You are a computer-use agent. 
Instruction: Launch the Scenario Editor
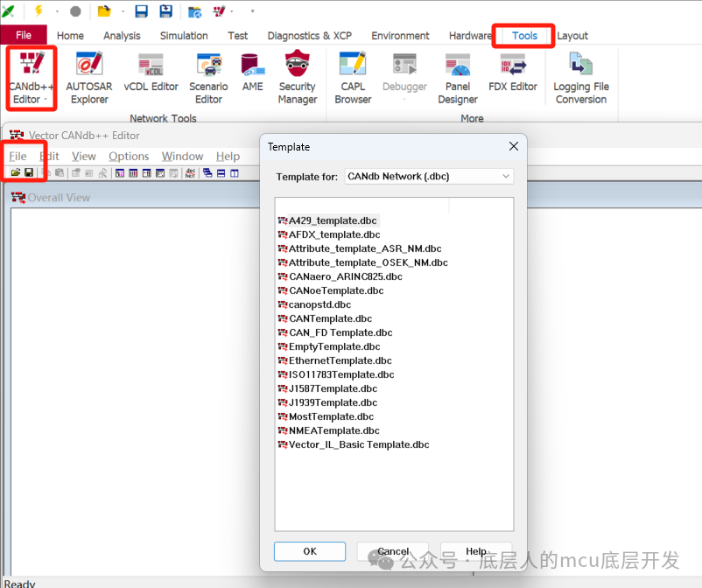coord(208,77)
